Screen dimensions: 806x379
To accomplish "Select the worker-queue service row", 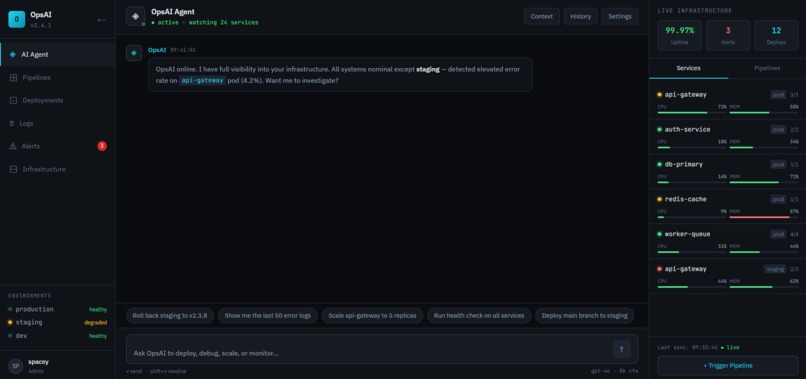I will click(727, 241).
